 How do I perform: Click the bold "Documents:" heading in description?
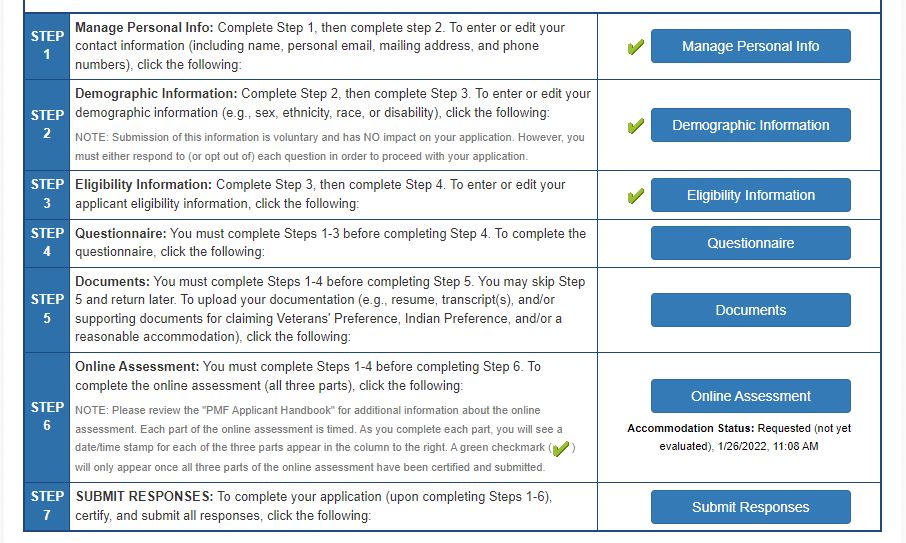[x=113, y=281]
